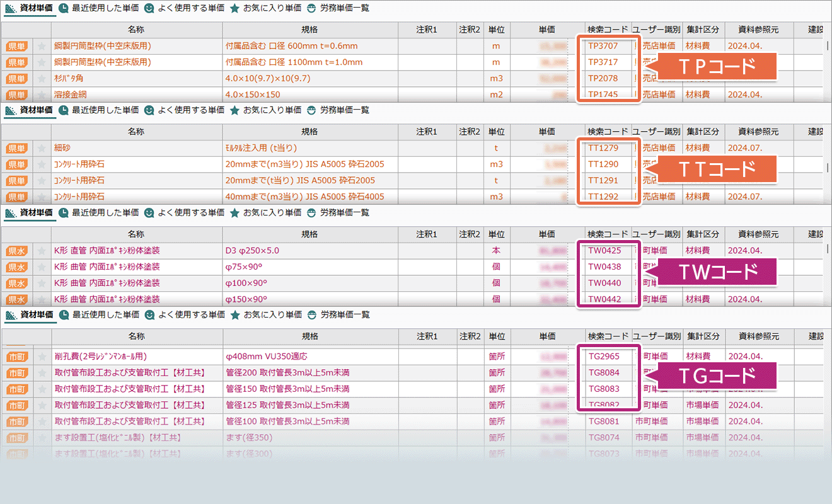Select spec φ150×90° cell

pyautogui.click(x=309, y=299)
